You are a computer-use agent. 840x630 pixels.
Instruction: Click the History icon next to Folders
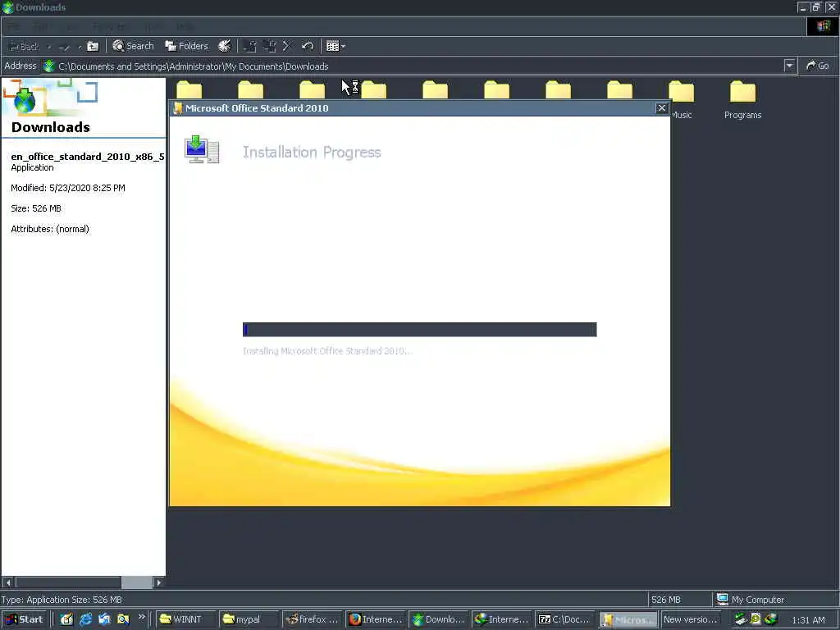pyautogui.click(x=225, y=47)
